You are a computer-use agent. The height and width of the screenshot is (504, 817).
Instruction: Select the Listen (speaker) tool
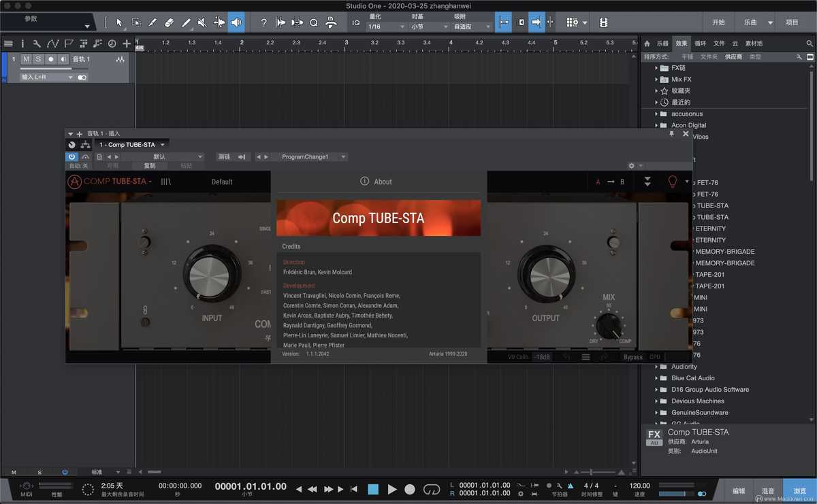coord(236,22)
